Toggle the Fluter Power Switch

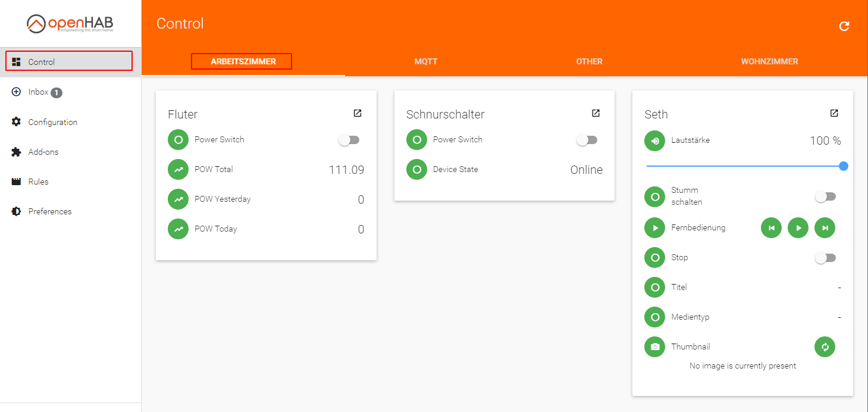349,140
